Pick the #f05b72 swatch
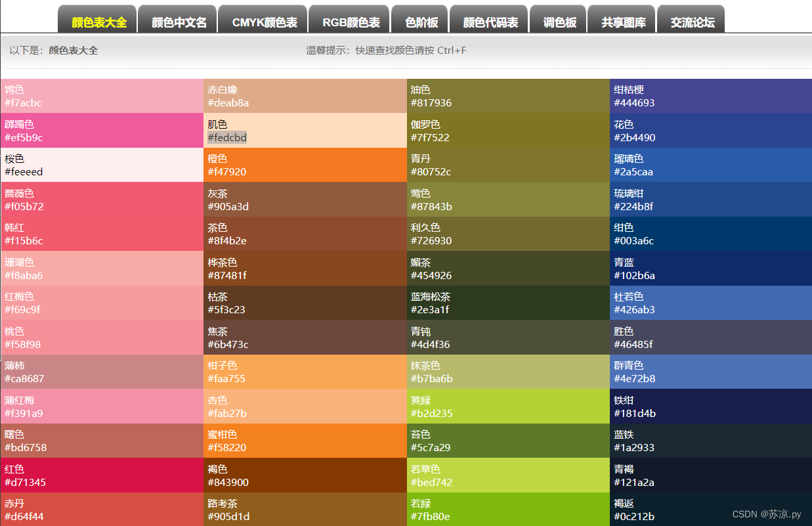Image resolution: width=812 pixels, height=526 pixels. [102, 199]
